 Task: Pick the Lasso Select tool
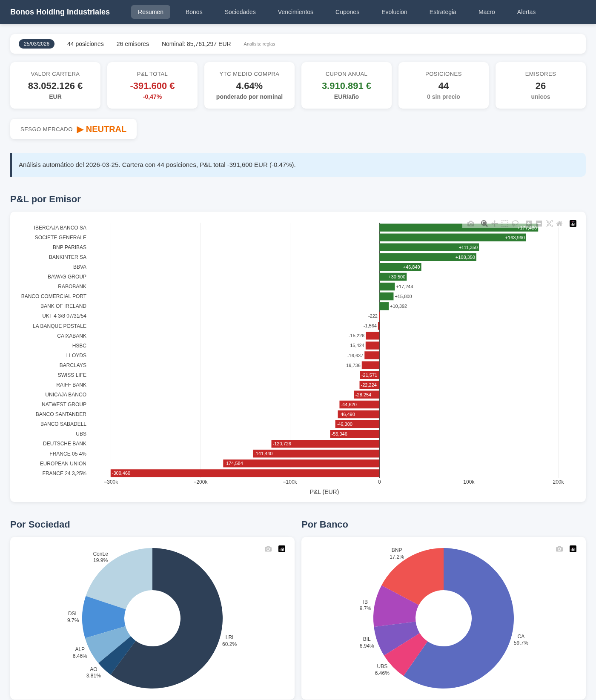[515, 224]
